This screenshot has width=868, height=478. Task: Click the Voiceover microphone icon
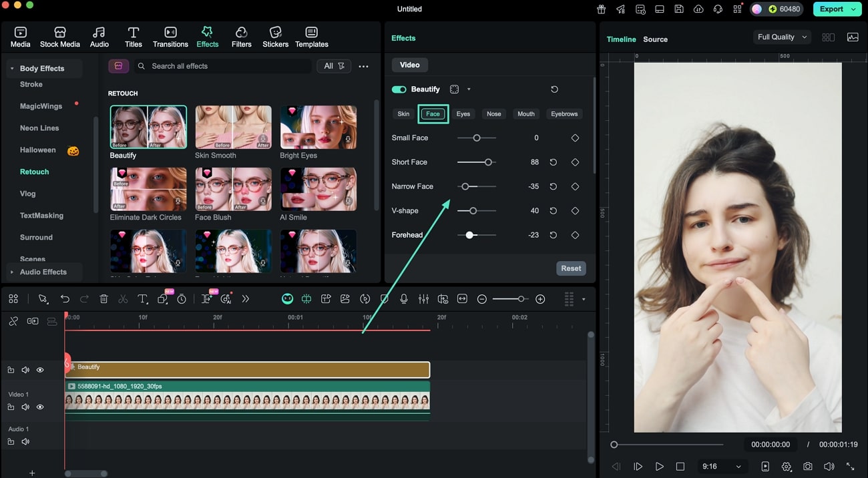tap(404, 298)
